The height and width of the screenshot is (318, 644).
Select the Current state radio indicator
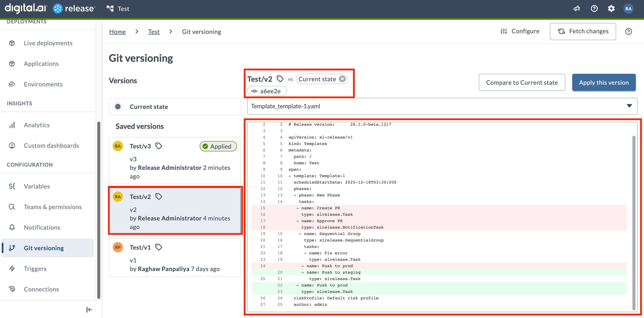tap(118, 106)
